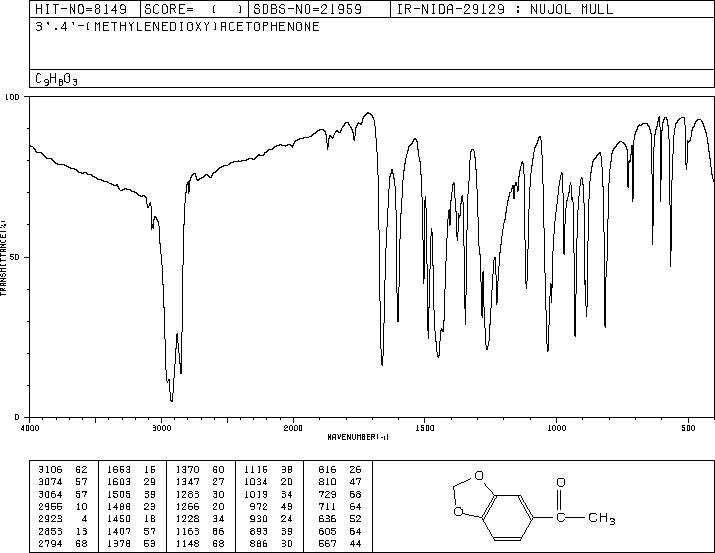Highlight the 1019 peak table entry

268,494
